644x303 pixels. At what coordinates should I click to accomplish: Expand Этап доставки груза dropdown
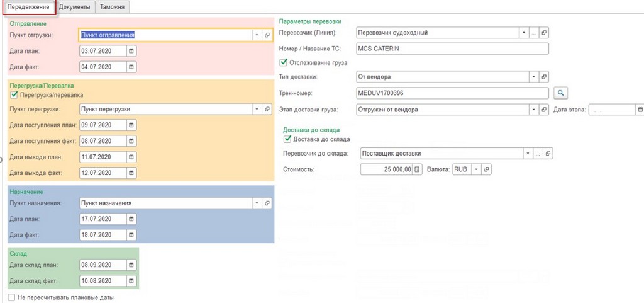tap(534, 110)
